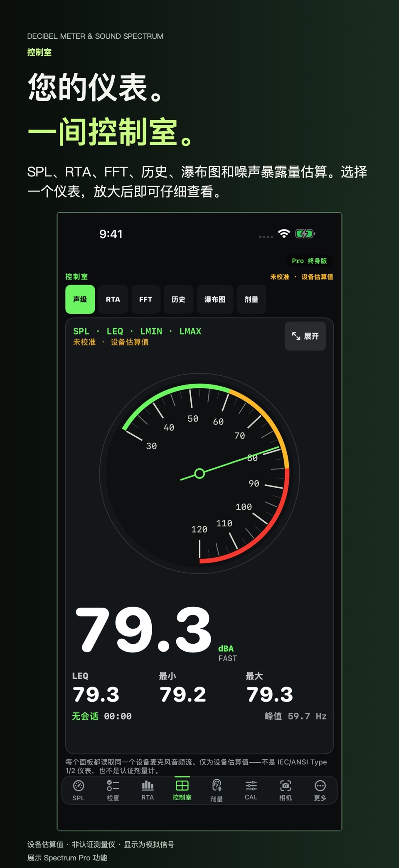The image size is (399, 868).
Task: Open the RTA bars icon in bottom bar
Action: coord(148,790)
